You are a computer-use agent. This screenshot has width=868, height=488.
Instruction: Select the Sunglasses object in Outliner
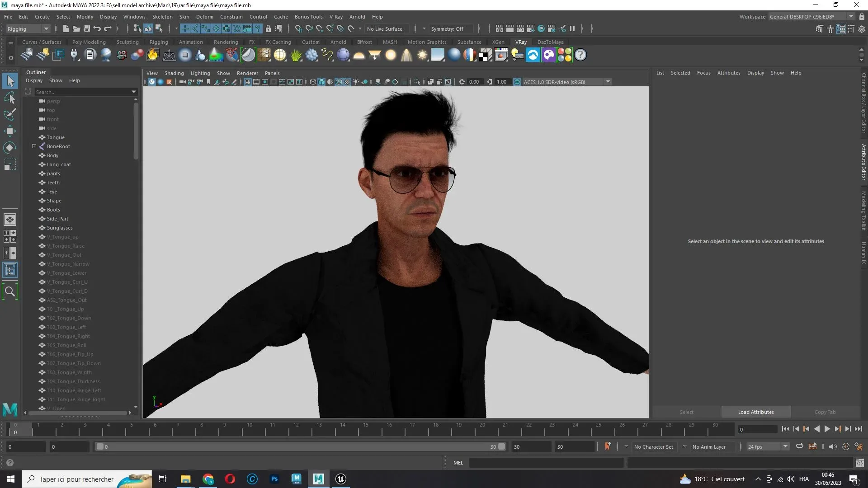point(59,228)
